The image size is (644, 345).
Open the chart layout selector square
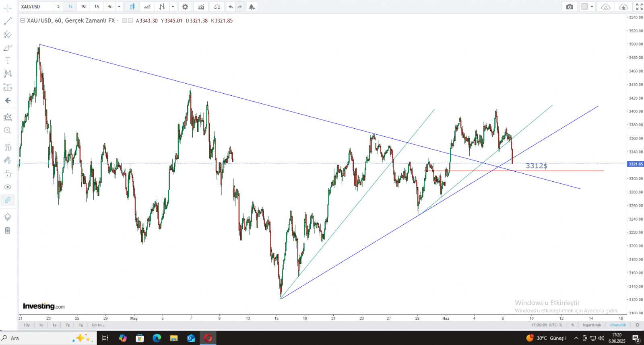coord(584,6)
